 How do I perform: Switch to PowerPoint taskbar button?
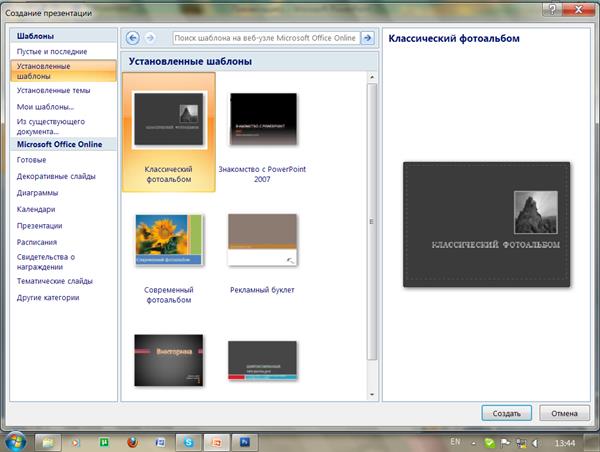[217, 443]
